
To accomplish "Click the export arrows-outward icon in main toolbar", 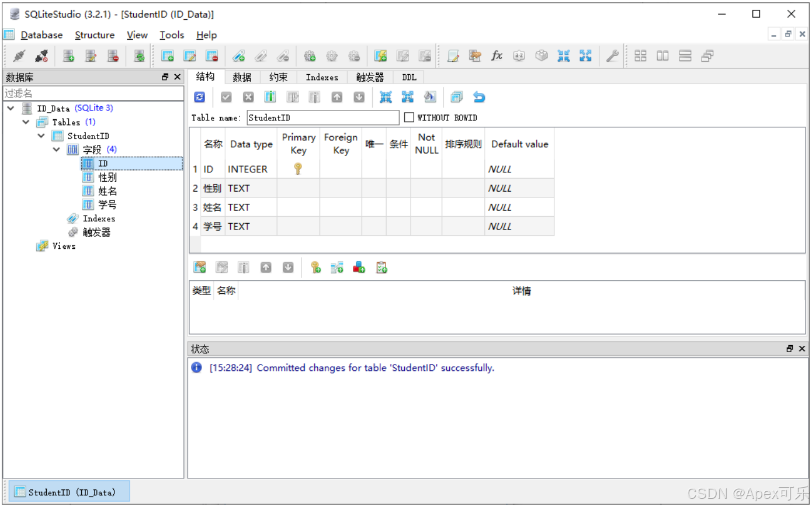I will click(x=585, y=56).
